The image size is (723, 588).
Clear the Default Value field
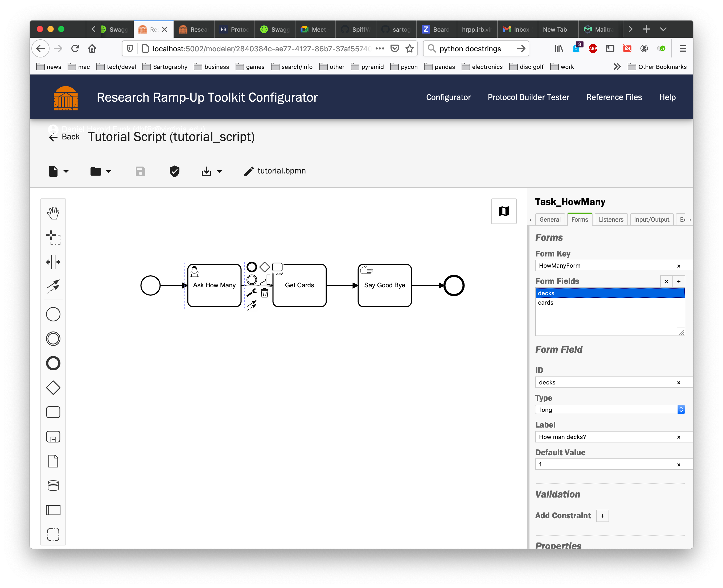(x=679, y=464)
